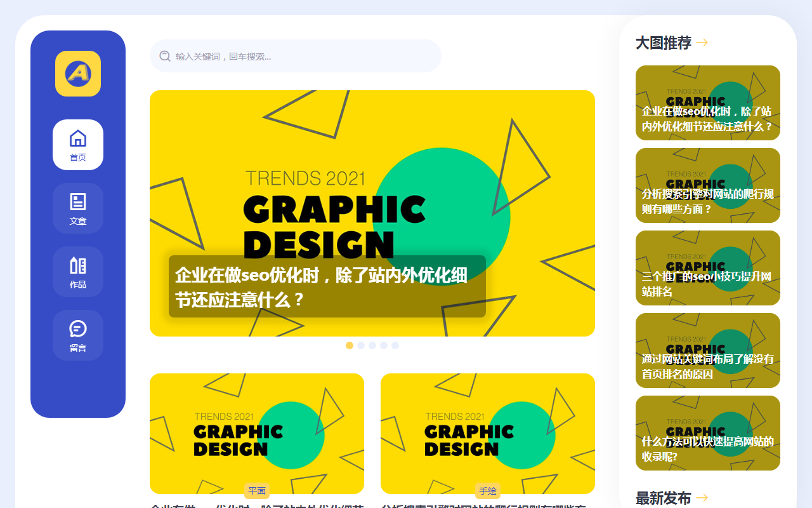Switch to the second carousel slide dot
Viewport: 812px width, 508px height.
click(x=361, y=345)
